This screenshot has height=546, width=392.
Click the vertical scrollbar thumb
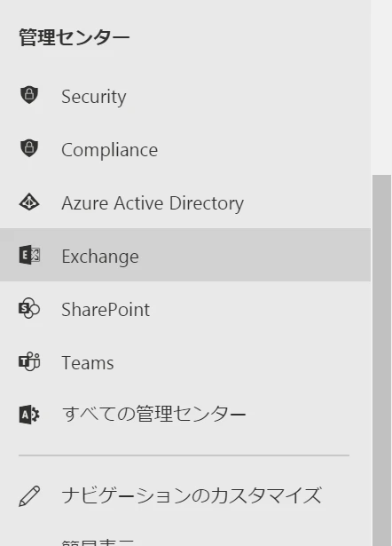381,360
